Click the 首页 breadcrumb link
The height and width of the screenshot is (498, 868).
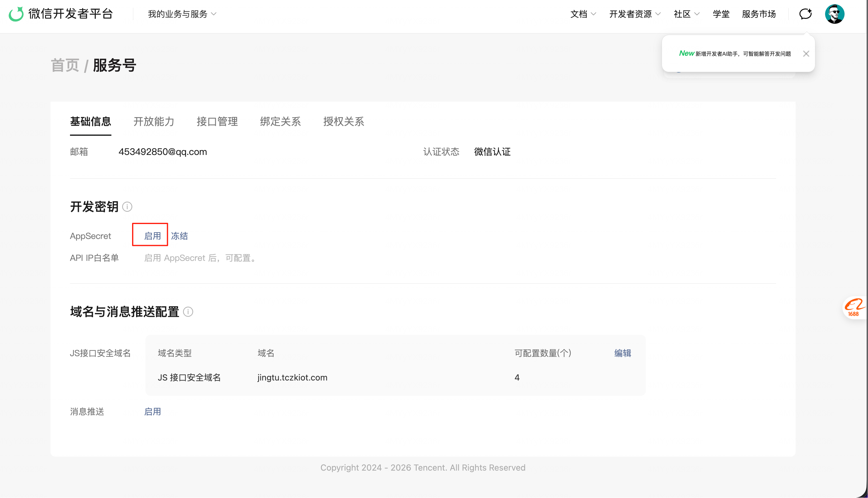click(65, 65)
